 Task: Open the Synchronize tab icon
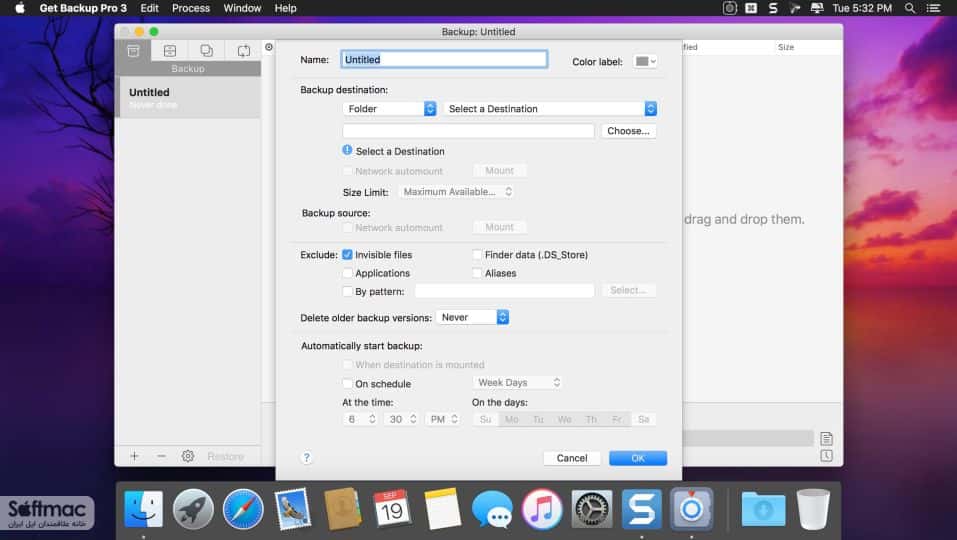coord(244,51)
